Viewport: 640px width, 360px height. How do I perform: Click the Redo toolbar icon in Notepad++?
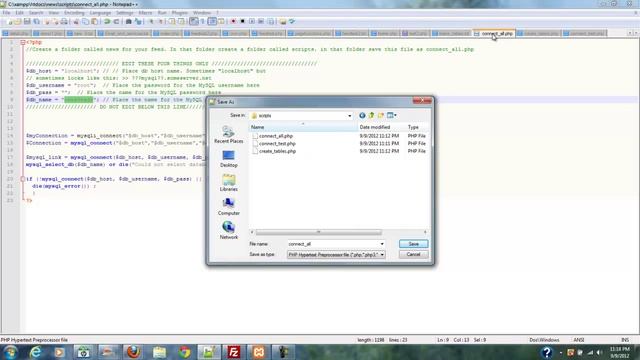tap(116, 21)
